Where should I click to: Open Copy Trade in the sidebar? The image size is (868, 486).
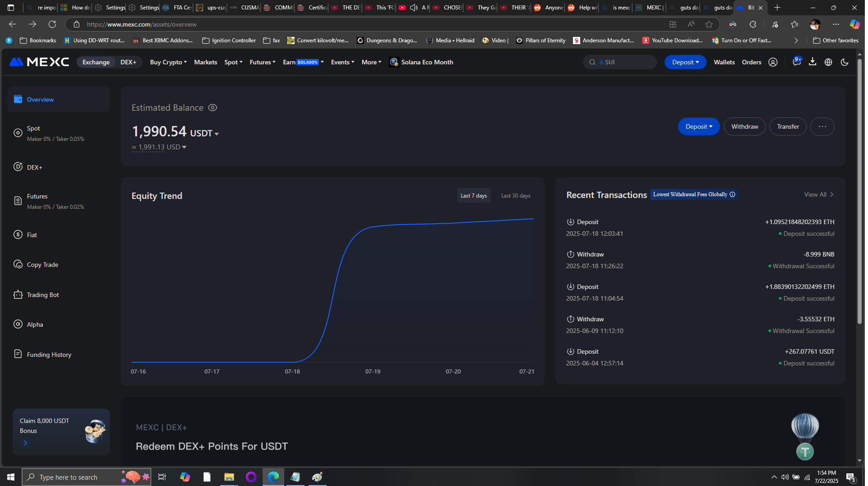pos(59,265)
